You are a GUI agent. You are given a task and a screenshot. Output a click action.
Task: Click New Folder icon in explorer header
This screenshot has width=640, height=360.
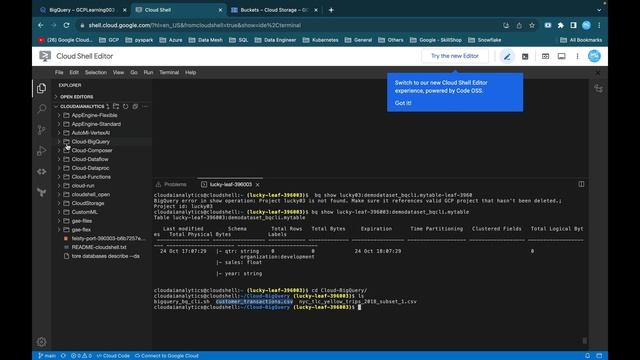coord(116,107)
